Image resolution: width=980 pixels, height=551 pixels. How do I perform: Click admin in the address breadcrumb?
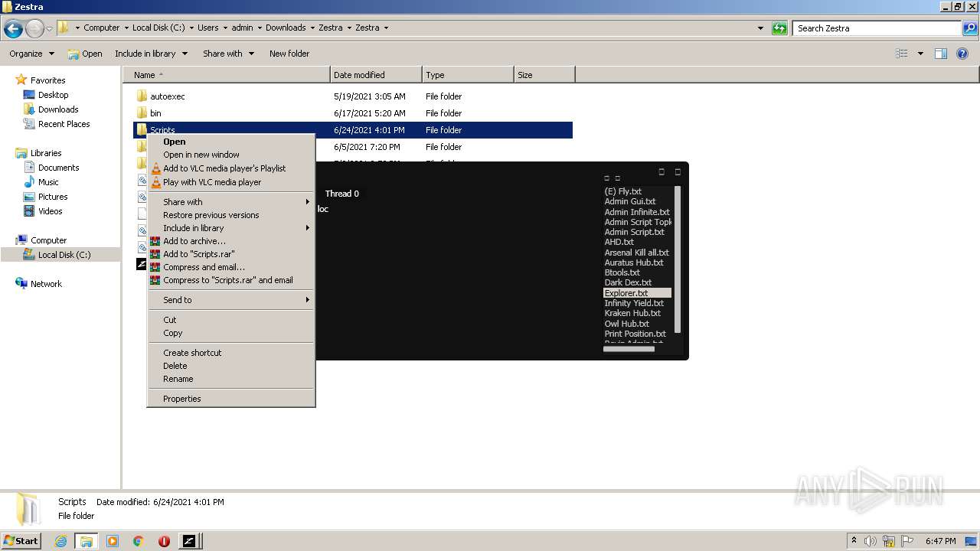pos(242,28)
